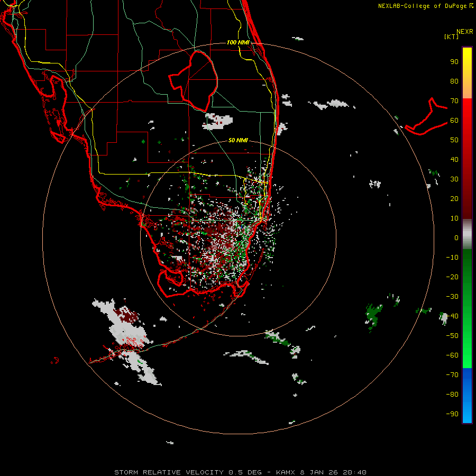The height and width of the screenshot is (476, 476).
Task: Click the -30 value on the velocity scale
Action: pyautogui.click(x=452, y=297)
